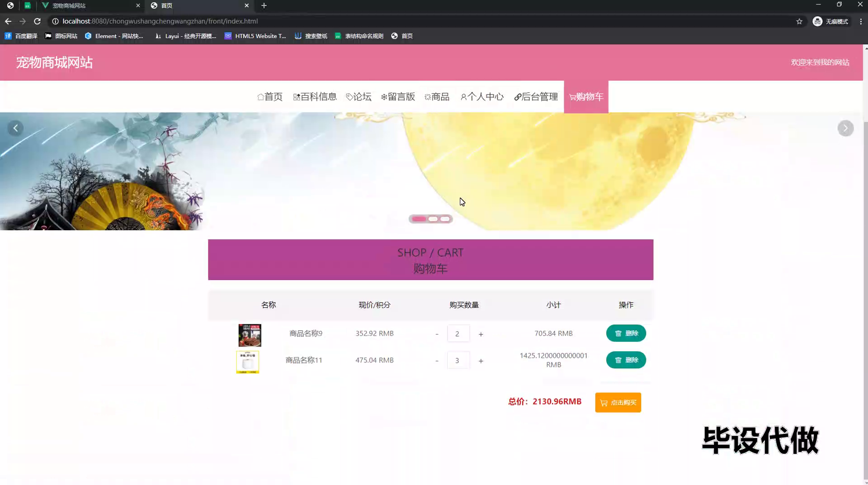The height and width of the screenshot is (485, 868).
Task: Open the browser three-dot menu
Action: point(861,21)
